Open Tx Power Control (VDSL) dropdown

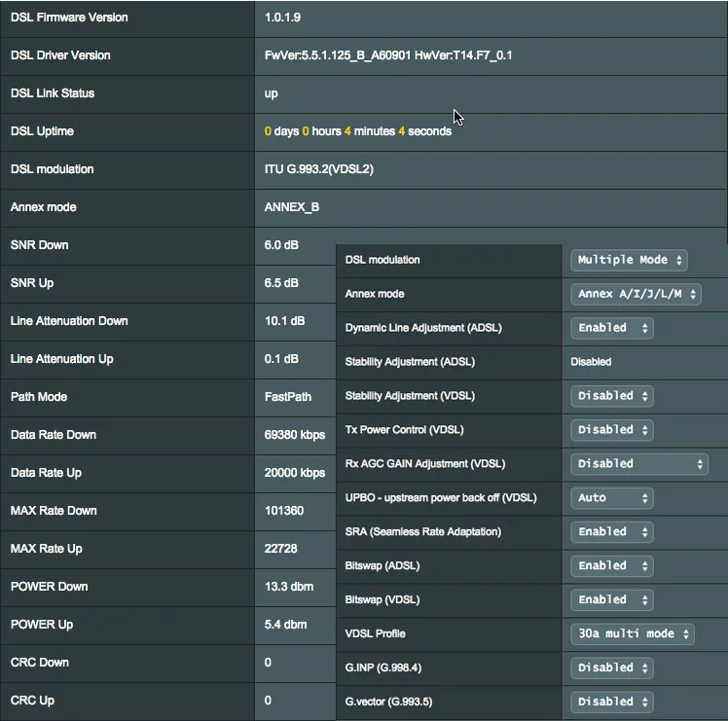[612, 429]
